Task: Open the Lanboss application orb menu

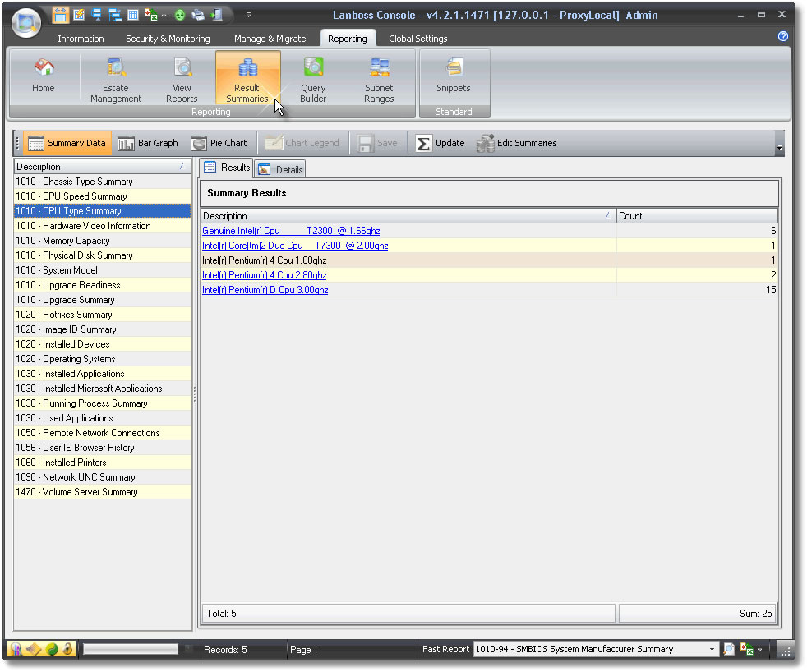Action: pyautogui.click(x=26, y=23)
